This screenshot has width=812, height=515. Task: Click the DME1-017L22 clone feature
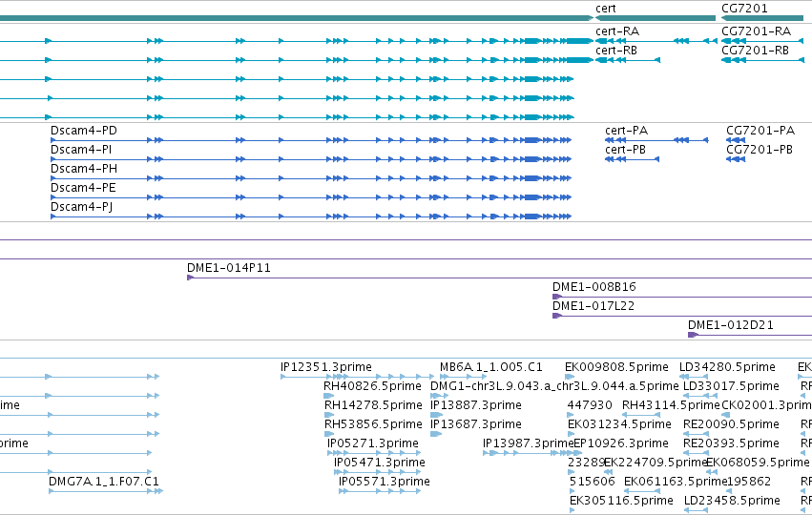(x=682, y=317)
